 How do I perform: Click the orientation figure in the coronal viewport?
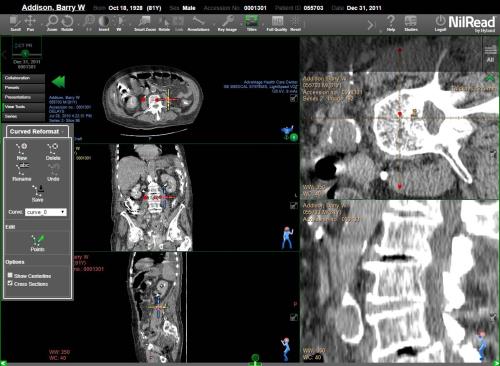tap(287, 238)
